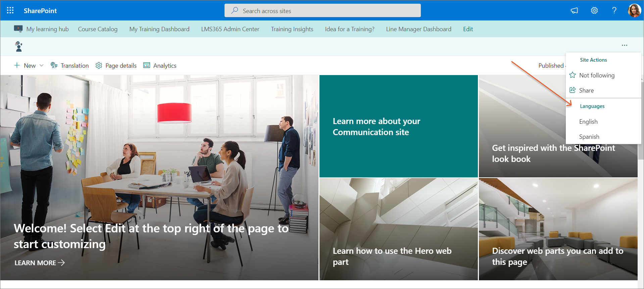Click the Search across sites field

point(322,11)
